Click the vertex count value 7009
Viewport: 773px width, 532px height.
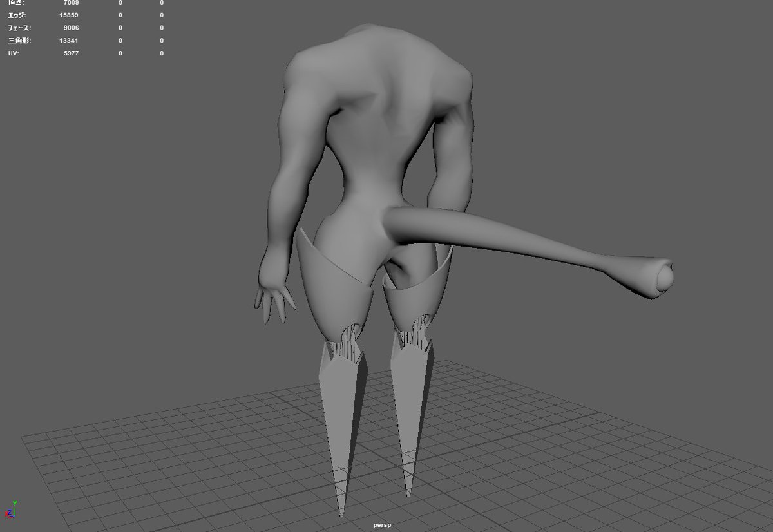click(x=71, y=3)
